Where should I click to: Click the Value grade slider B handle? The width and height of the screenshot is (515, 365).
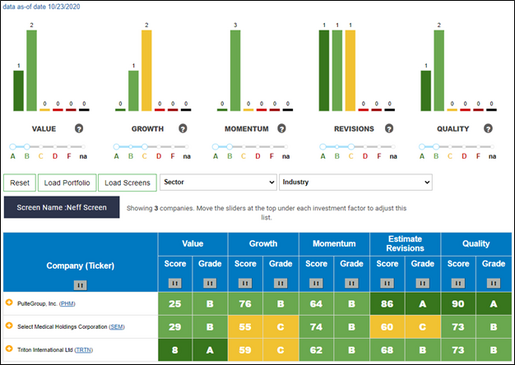pyautogui.click(x=27, y=146)
